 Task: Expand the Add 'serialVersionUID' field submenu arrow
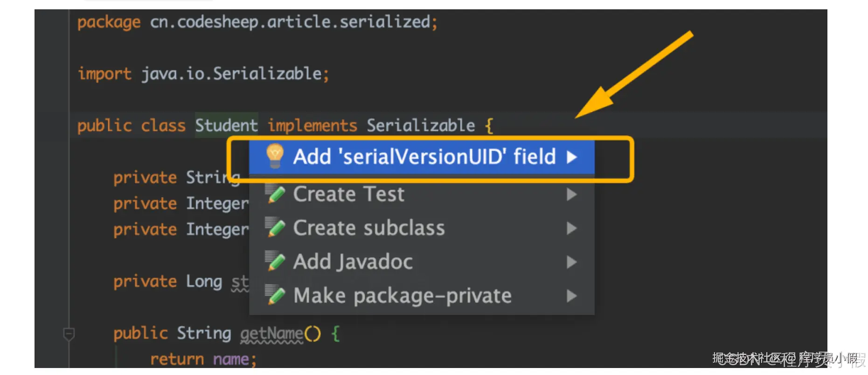point(572,157)
